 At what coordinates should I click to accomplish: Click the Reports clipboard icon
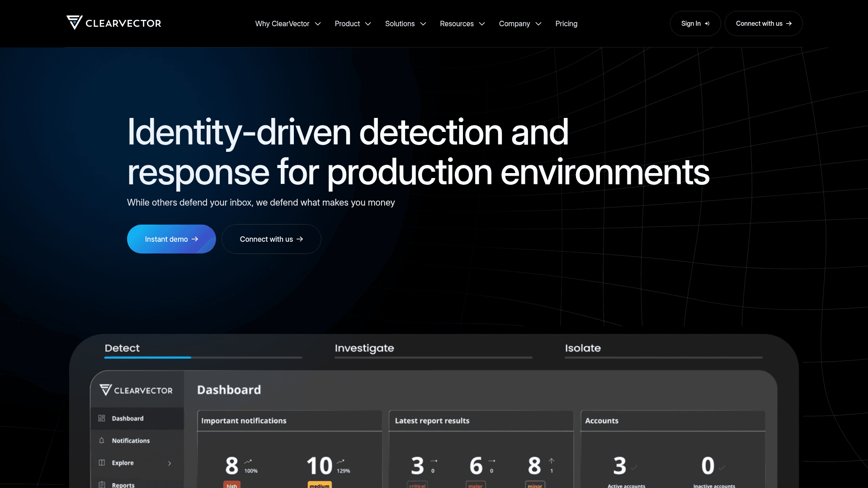coord(102,484)
